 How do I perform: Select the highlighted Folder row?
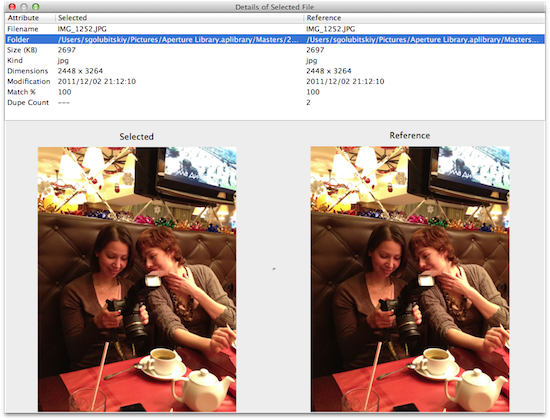[x=275, y=39]
